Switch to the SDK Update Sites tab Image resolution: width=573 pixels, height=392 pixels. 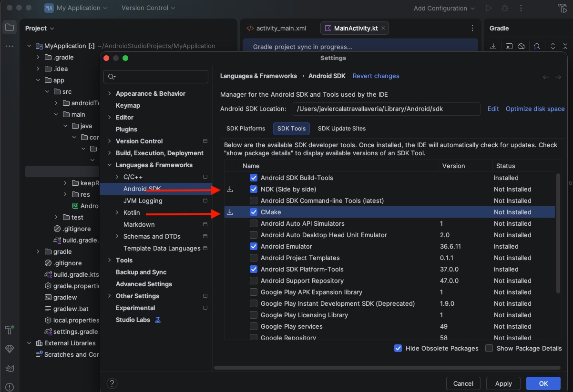pos(342,128)
